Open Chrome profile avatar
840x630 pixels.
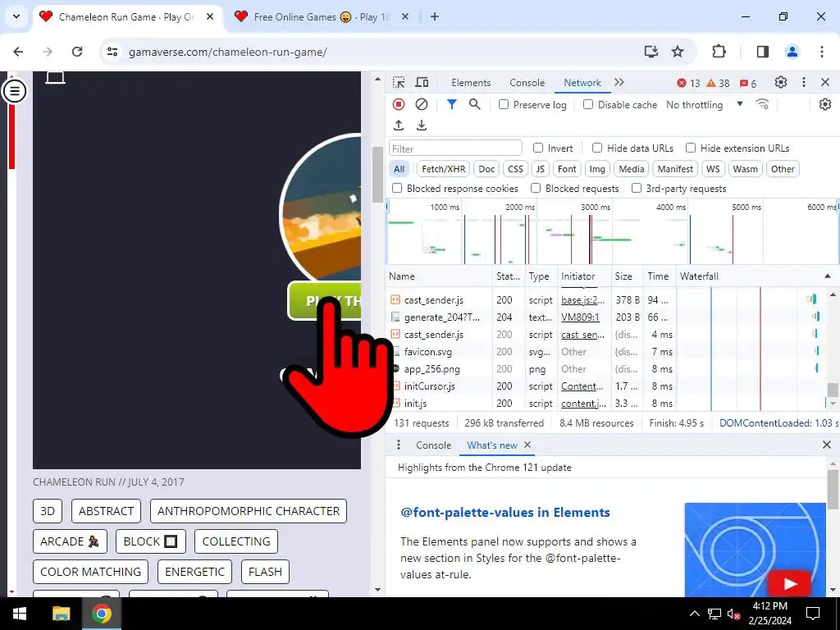point(792,52)
